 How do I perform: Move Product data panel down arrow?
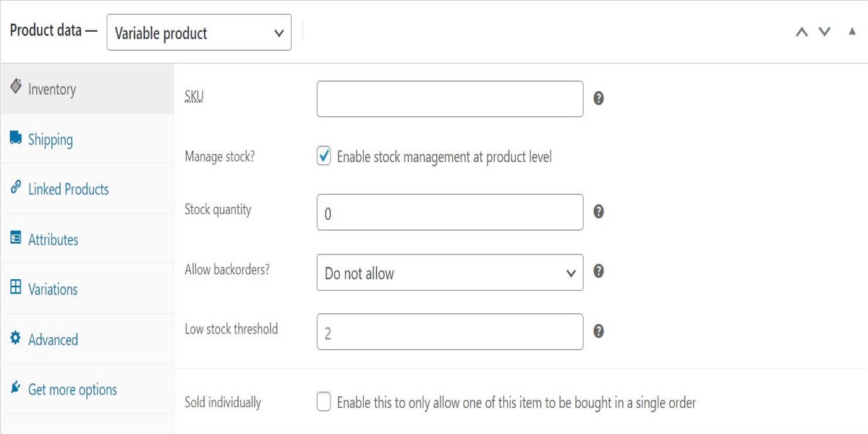click(x=825, y=32)
